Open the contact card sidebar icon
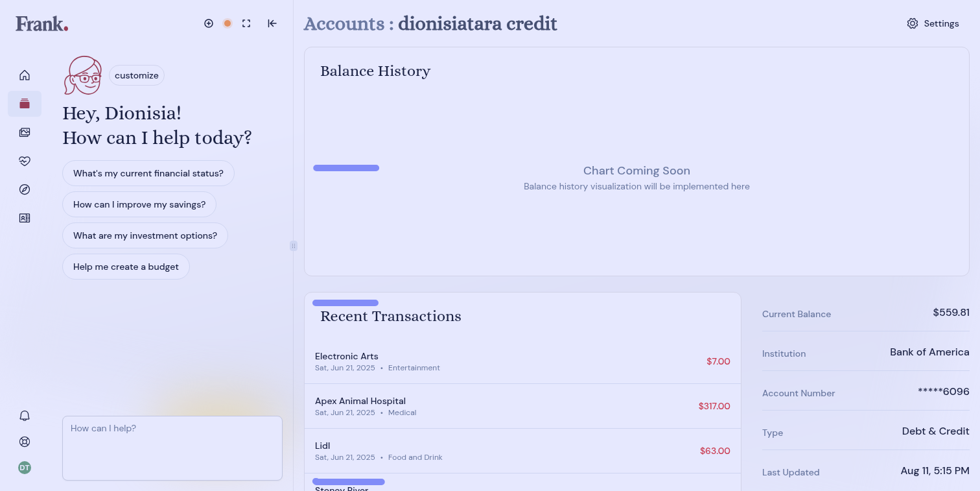The width and height of the screenshot is (980, 491). pos(25,218)
